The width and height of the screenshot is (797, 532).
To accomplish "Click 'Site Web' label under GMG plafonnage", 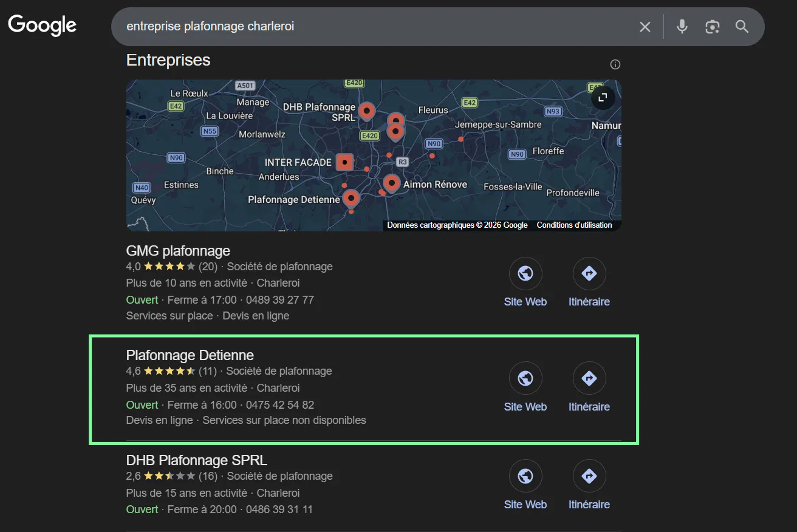I will tap(525, 302).
